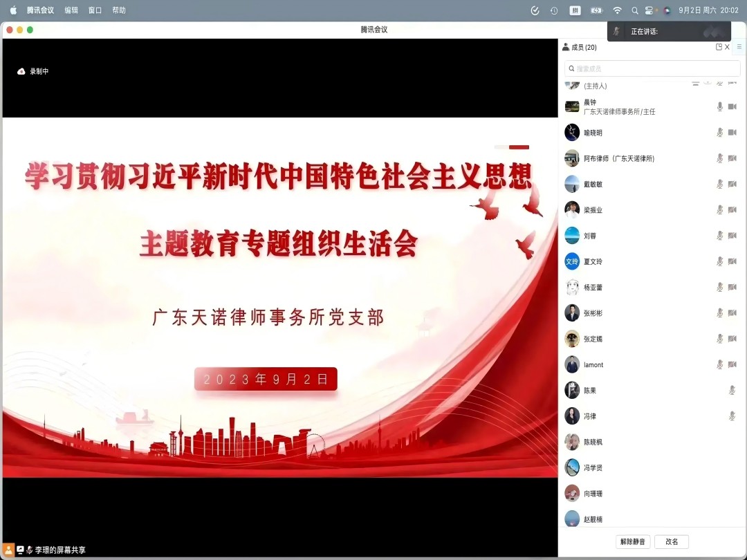This screenshot has height=560, width=747.
Task: Open the 帮助 menu
Action: click(x=119, y=10)
